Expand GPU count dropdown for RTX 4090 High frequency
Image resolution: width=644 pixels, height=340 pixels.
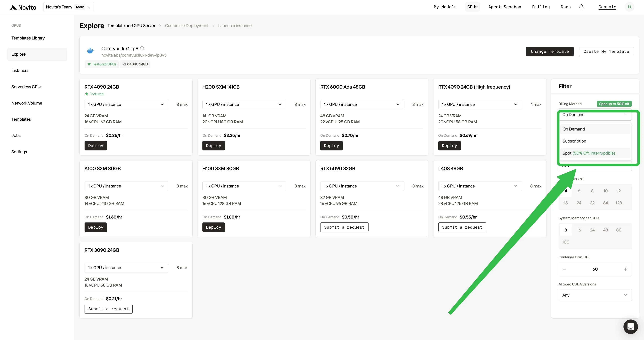(480, 104)
